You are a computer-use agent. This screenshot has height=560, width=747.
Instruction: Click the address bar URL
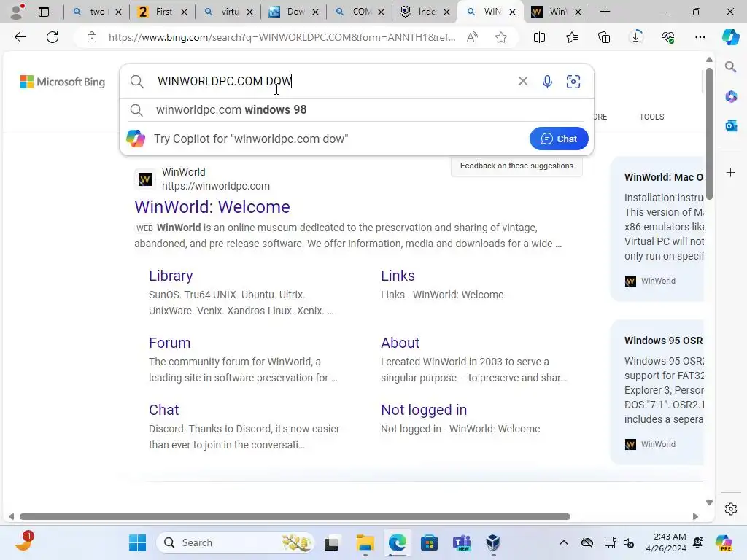[282, 37]
